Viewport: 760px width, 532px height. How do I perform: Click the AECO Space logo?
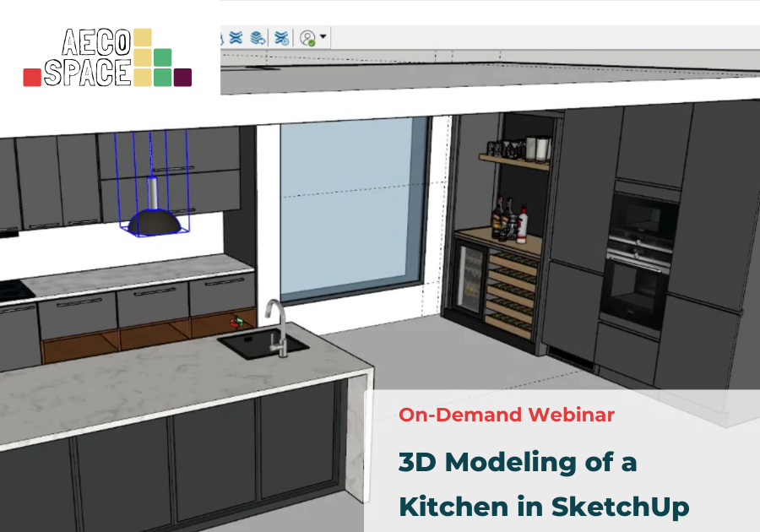(x=108, y=57)
